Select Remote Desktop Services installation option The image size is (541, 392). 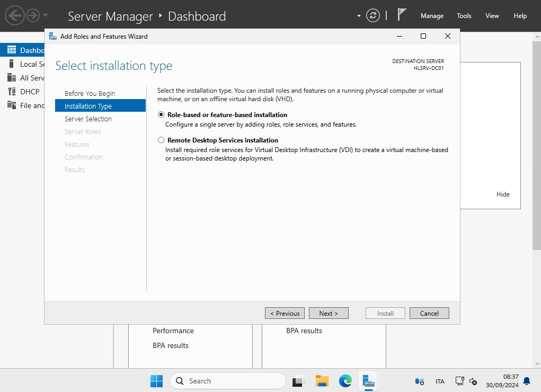pos(161,140)
